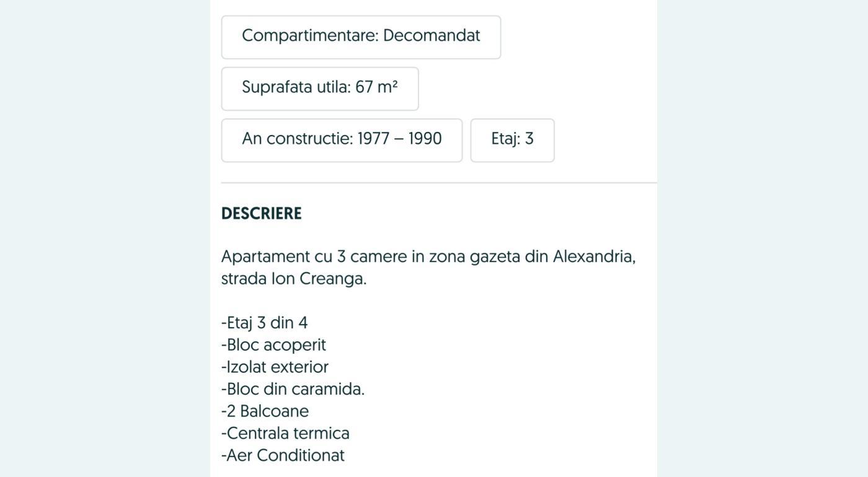Click the '-Etaj 3 din 4' line
The width and height of the screenshot is (868, 477).
point(265,323)
